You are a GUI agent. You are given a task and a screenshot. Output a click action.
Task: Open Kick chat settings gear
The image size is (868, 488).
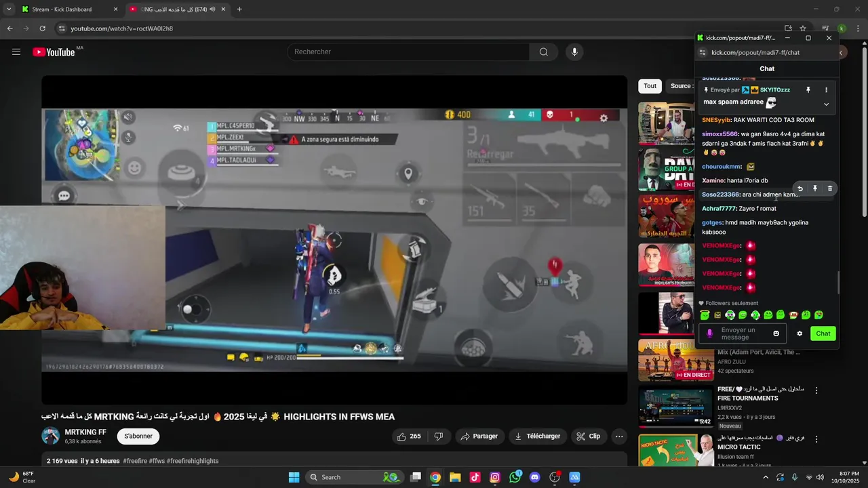point(800,333)
